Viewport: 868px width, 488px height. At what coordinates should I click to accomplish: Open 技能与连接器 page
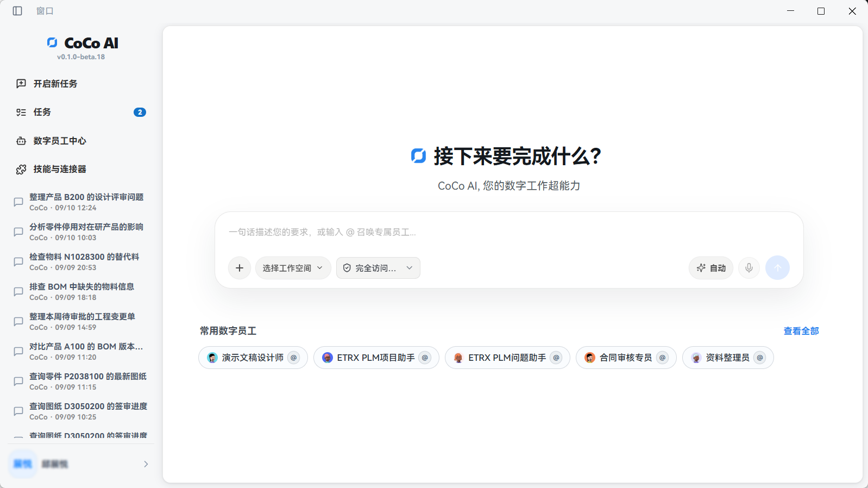point(81,169)
